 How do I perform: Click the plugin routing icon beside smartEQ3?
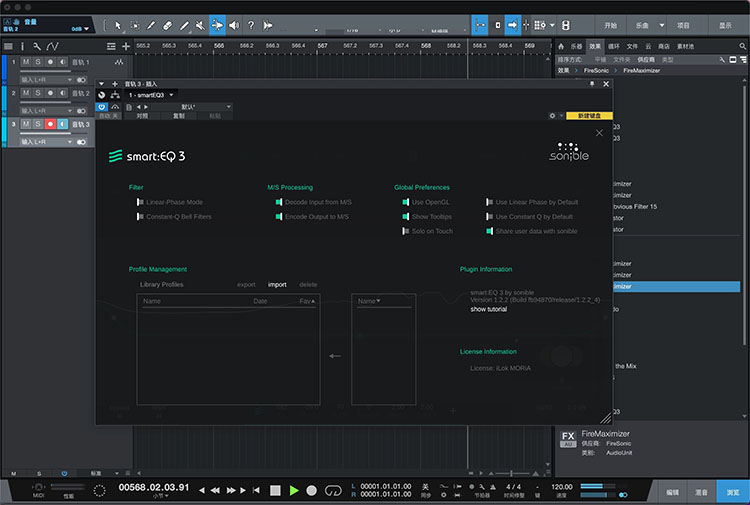click(115, 95)
